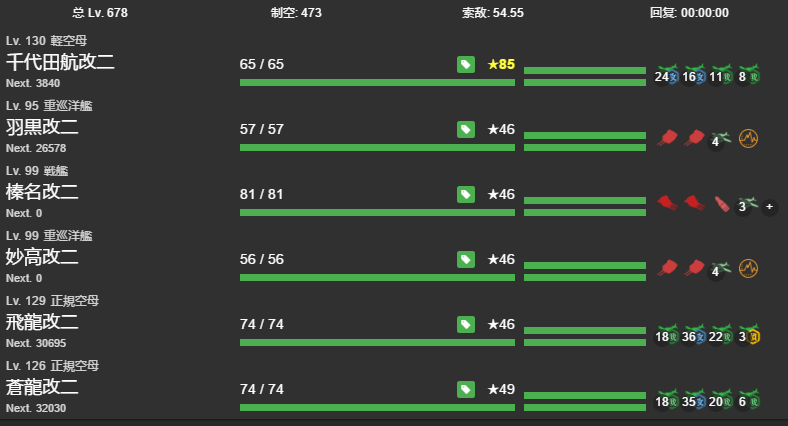The image size is (788, 426).
Task: Click ship name 千代田航改二
Action: point(60,62)
